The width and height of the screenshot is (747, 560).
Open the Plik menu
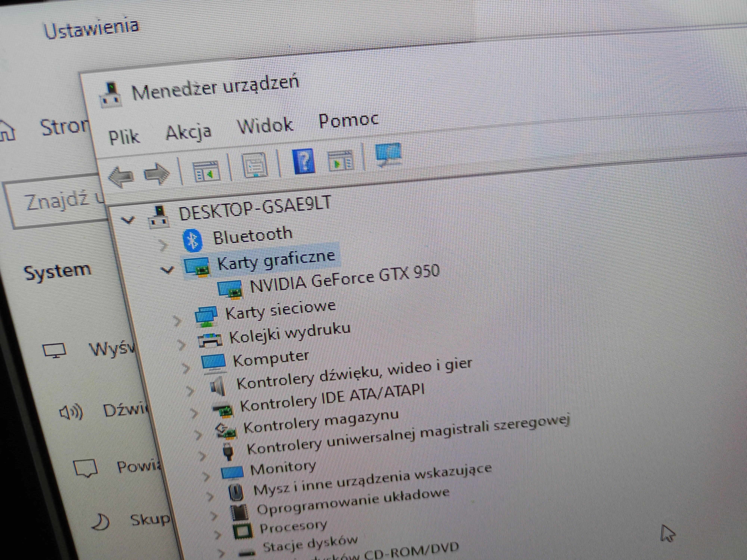click(124, 137)
